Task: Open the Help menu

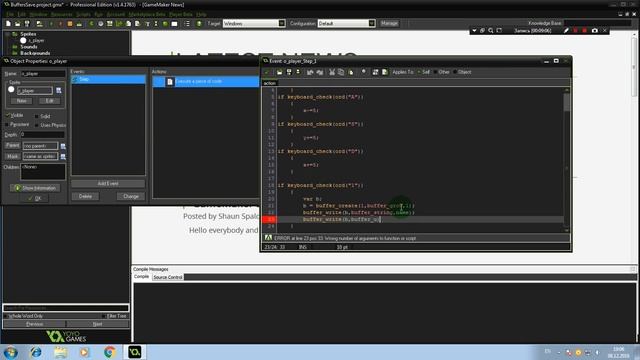Action: tap(201, 14)
